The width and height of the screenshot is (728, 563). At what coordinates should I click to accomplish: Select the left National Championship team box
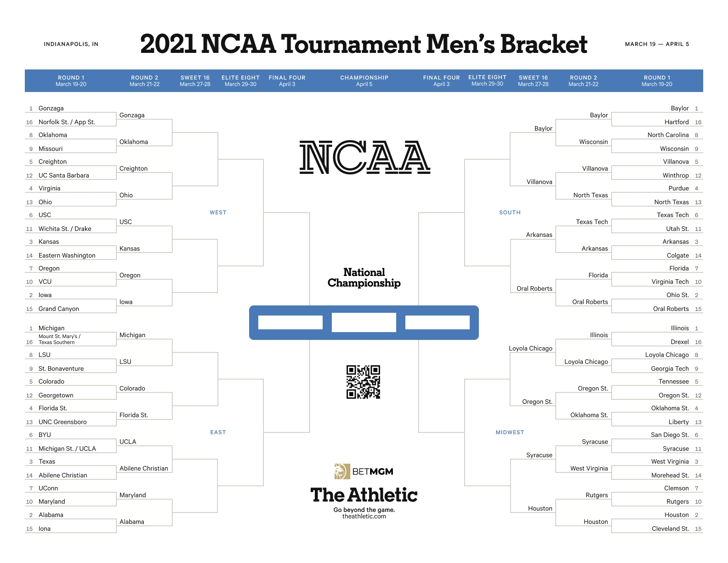tap(290, 322)
